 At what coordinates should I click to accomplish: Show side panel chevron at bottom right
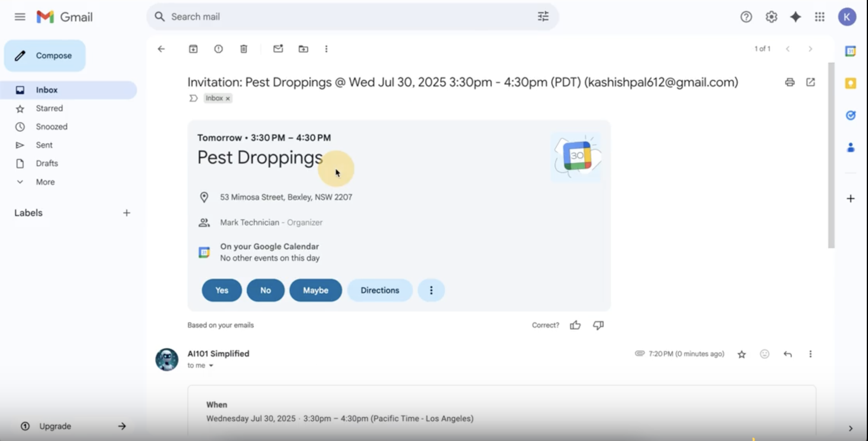[x=850, y=428]
